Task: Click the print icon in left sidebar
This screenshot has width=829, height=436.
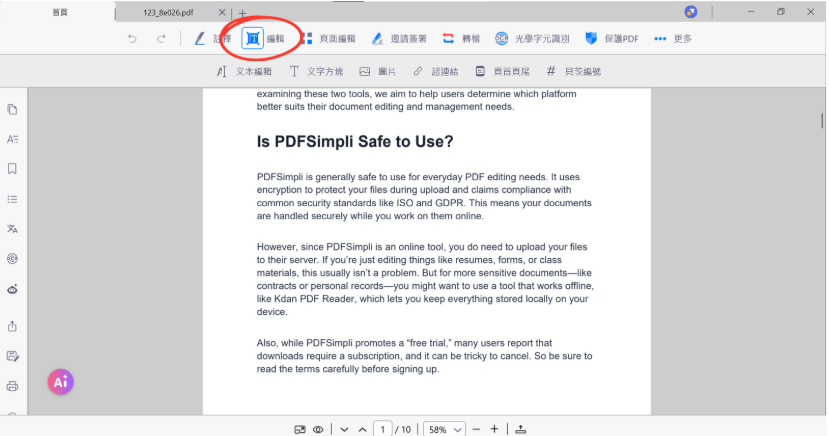Action: click(13, 386)
